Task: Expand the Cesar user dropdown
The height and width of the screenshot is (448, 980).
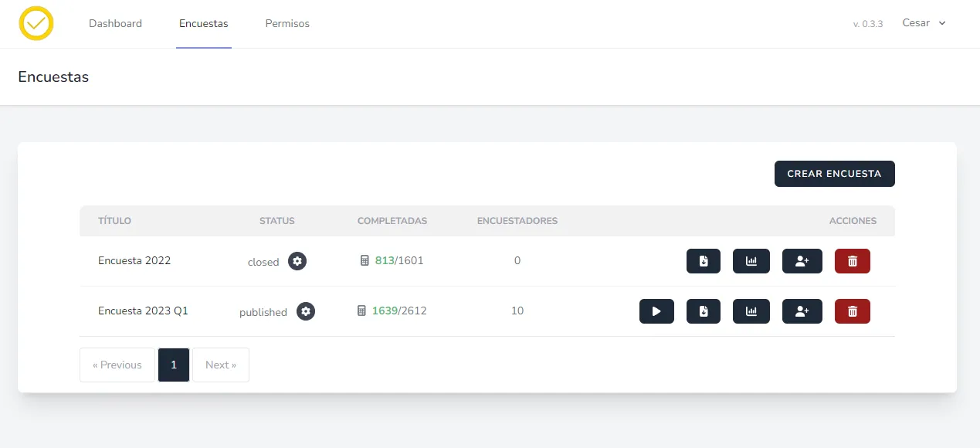Action: tap(924, 23)
